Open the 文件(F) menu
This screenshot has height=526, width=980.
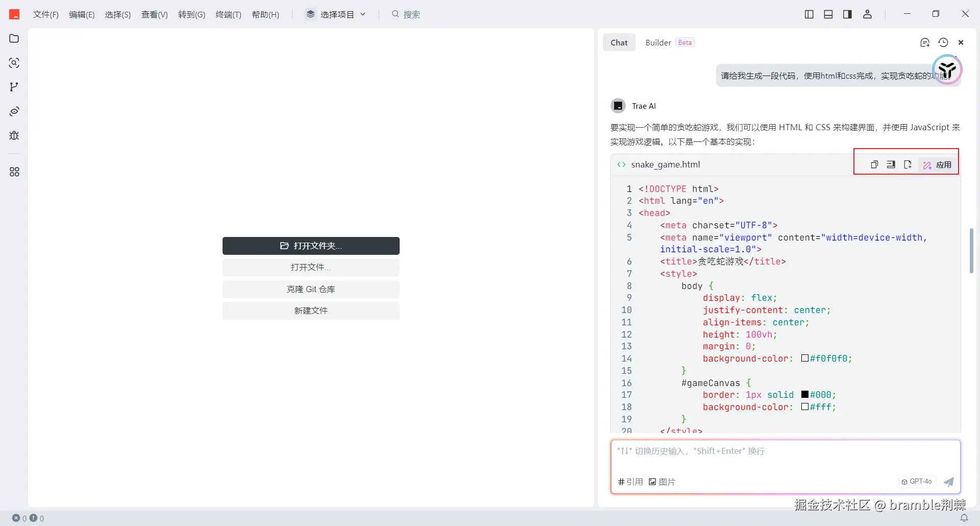[46, 14]
